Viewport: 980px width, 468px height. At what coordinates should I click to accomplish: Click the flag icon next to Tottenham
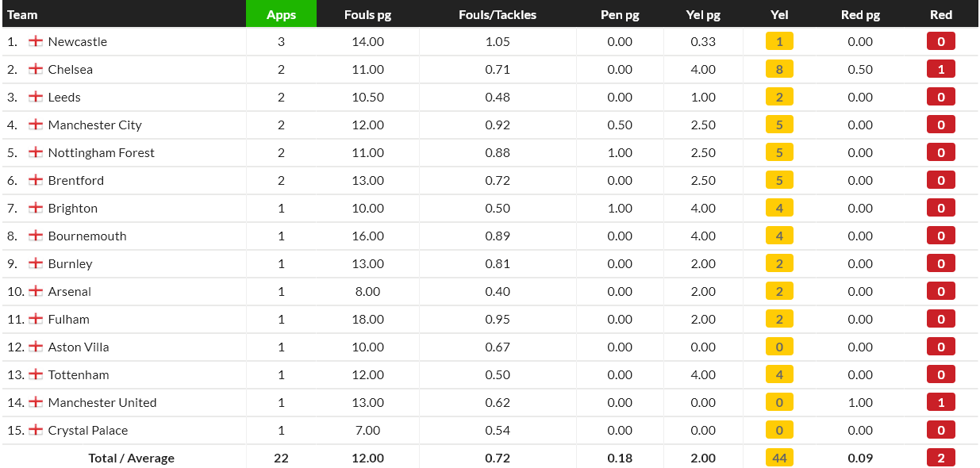tap(36, 374)
